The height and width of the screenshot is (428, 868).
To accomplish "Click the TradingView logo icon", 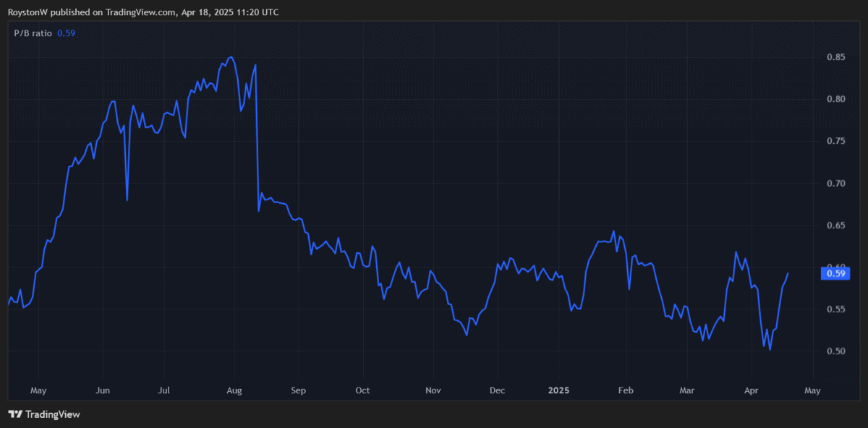I will pos(14,414).
